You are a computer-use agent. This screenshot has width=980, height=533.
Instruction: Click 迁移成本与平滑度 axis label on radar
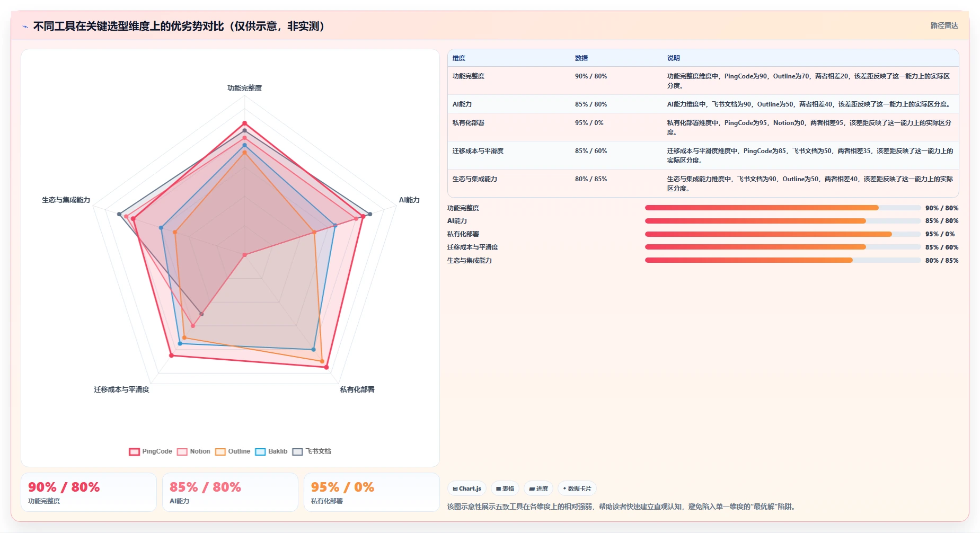click(x=121, y=389)
